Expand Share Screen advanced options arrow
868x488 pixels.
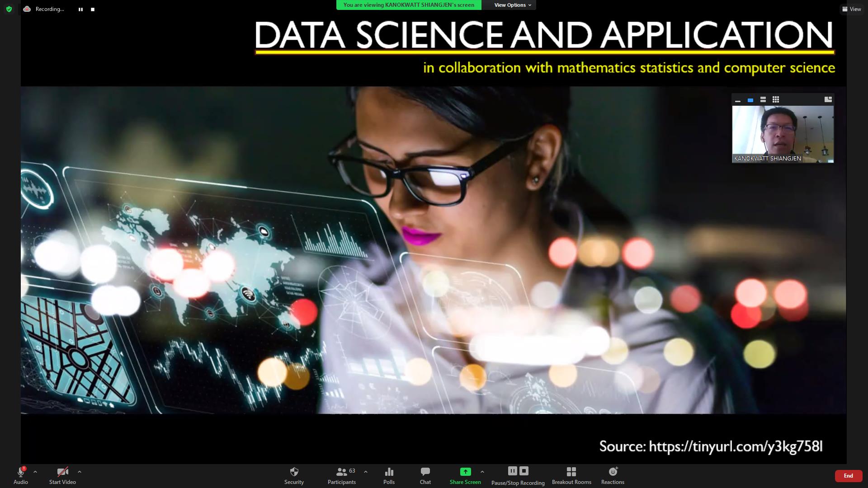[x=482, y=472]
